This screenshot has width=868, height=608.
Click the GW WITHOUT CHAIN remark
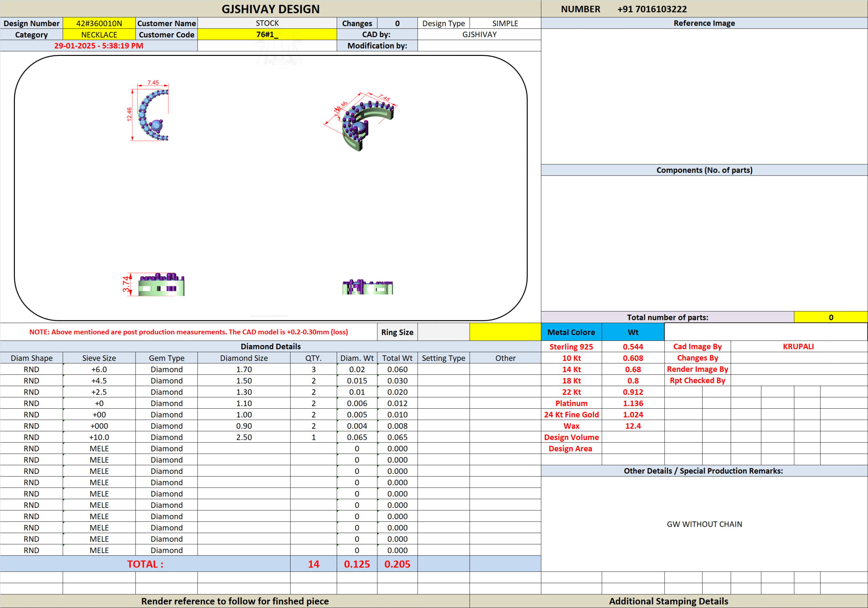(704, 524)
